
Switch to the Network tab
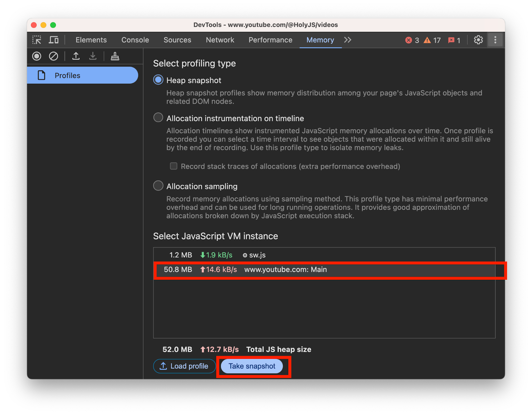[x=220, y=40]
